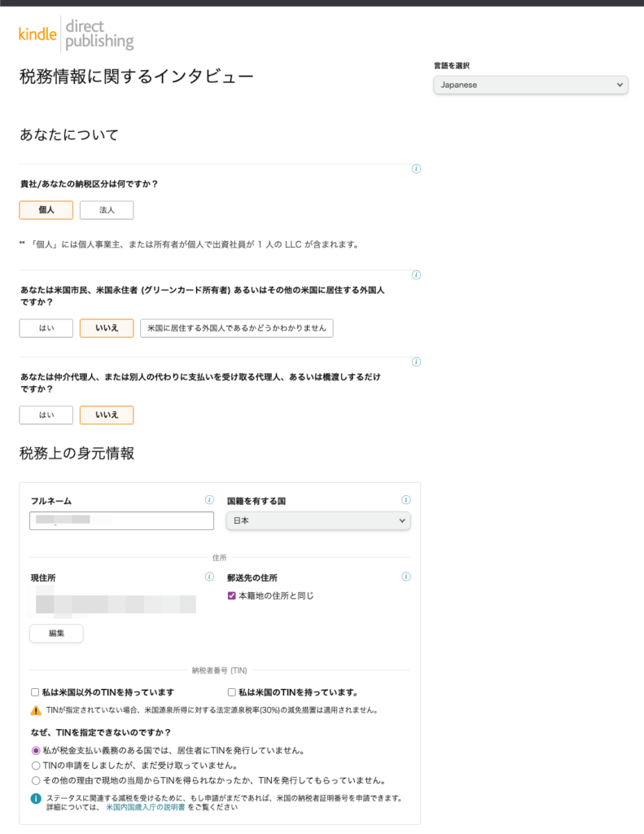Click info icon next to 現住所
This screenshot has width=644, height=834.
[209, 577]
